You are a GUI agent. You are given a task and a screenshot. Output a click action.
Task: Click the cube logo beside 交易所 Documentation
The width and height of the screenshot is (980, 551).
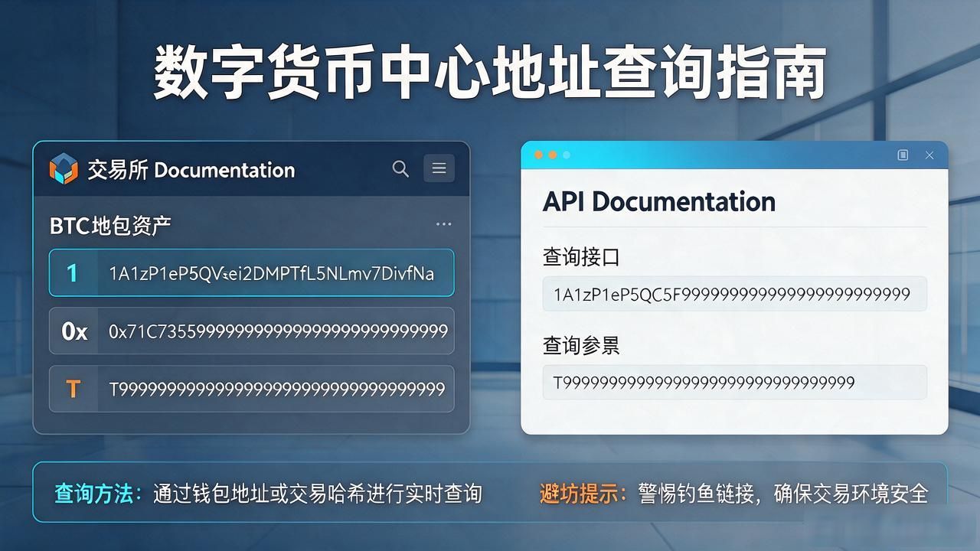click(x=64, y=169)
